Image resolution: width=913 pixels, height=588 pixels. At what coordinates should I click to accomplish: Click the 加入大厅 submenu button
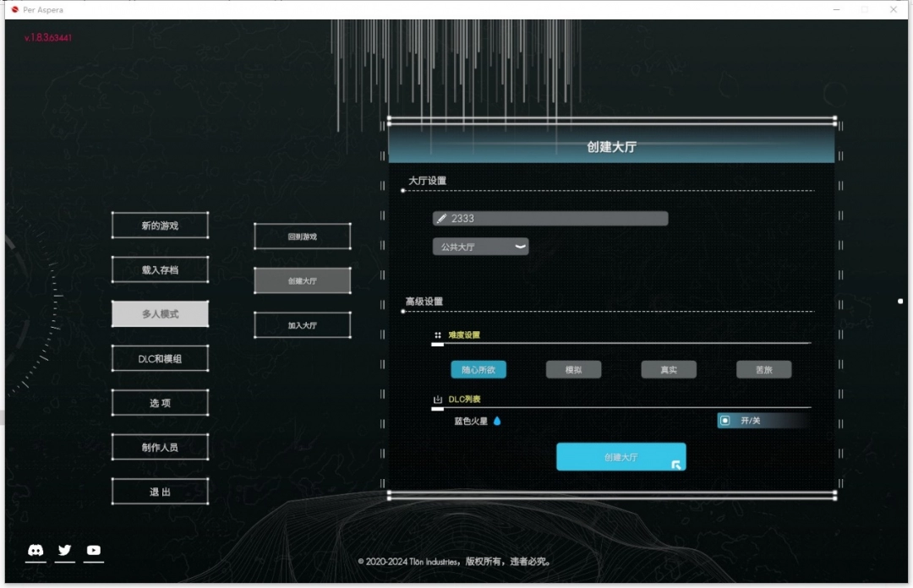tap(302, 325)
